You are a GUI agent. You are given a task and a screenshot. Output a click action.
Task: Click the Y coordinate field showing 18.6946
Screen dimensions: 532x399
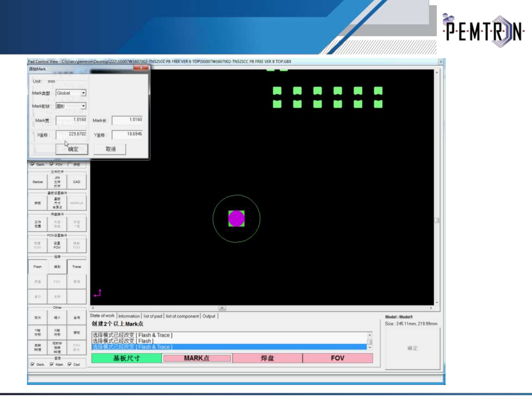127,134
